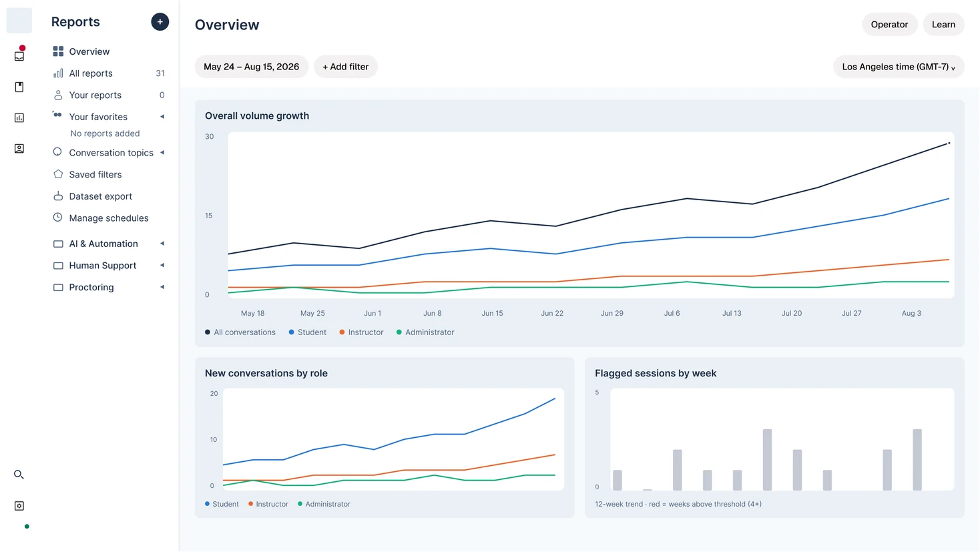
Task: Open Manage schedules
Action: pyautogui.click(x=108, y=218)
